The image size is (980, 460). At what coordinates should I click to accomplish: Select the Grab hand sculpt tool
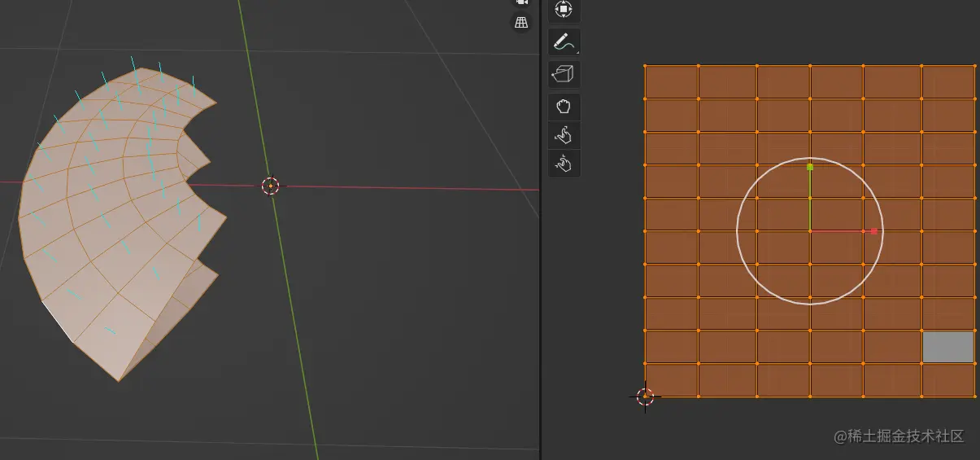pyautogui.click(x=564, y=106)
